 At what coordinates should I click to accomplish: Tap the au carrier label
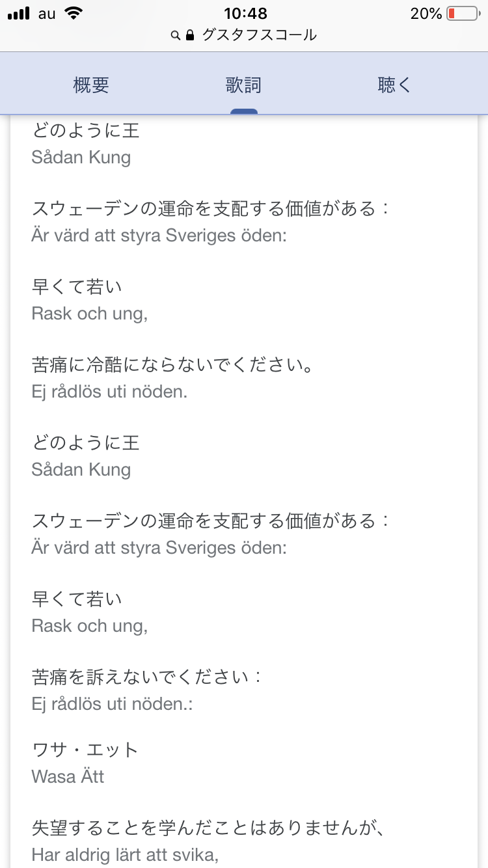[47, 14]
